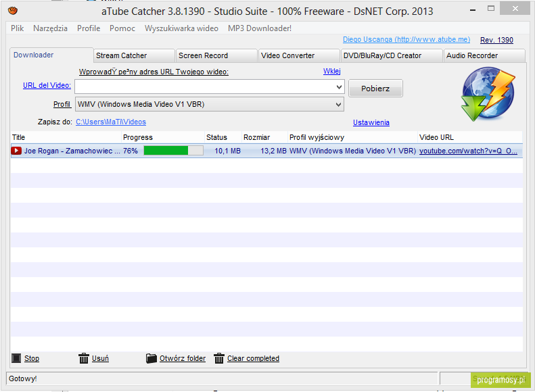Click the YouTube icon on Joe Rogan row
The image size is (535, 392).
tap(16, 151)
